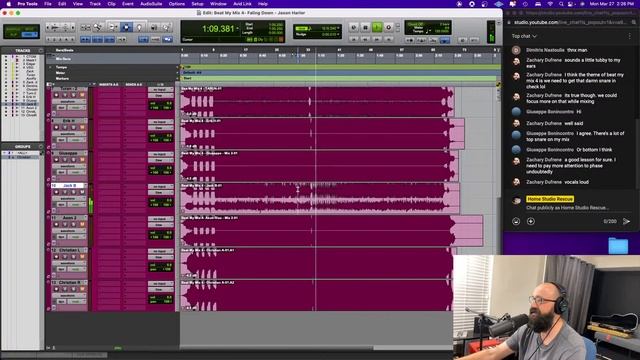The height and width of the screenshot is (360, 640).
Task: Click SENDS A-E column header
Action: [x=134, y=84]
